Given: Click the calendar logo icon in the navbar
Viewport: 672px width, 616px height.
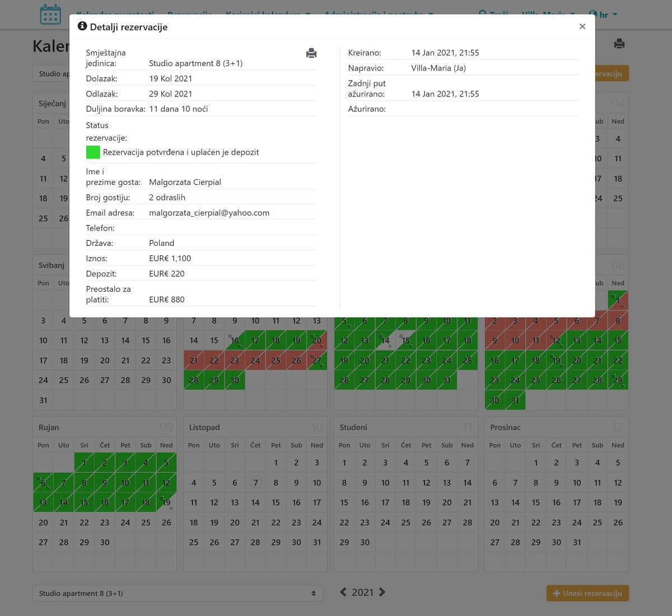Looking at the screenshot, I should [x=50, y=14].
